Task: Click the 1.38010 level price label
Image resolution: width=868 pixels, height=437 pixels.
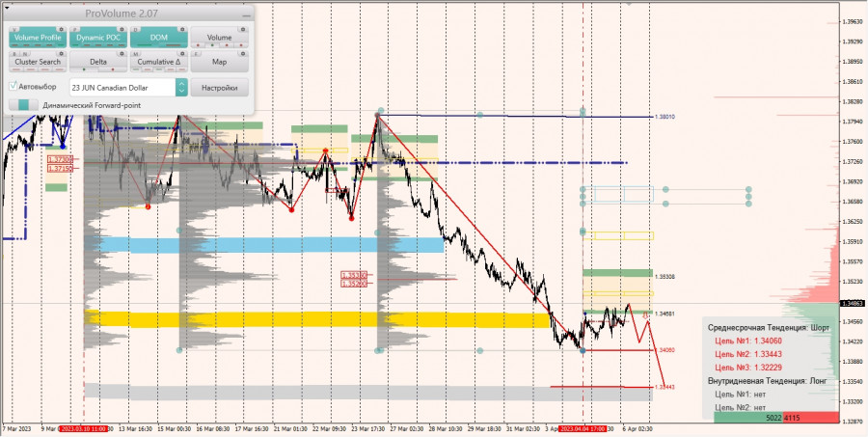Action: point(665,117)
